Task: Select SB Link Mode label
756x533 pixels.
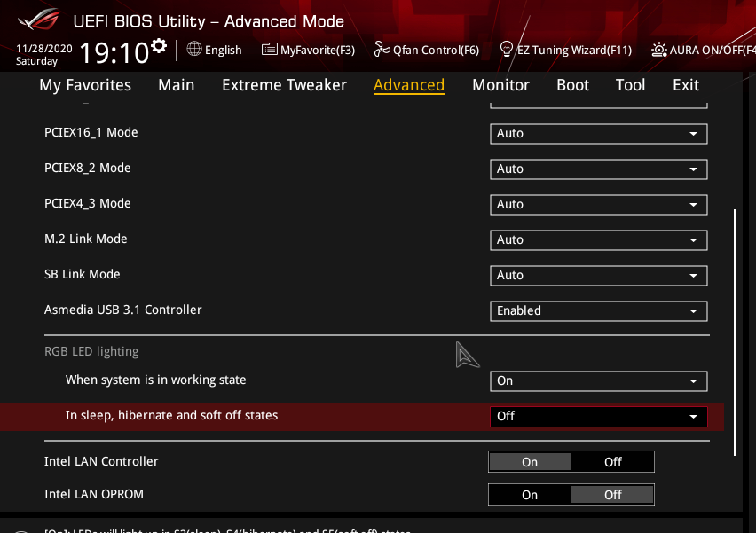Action: point(82,275)
